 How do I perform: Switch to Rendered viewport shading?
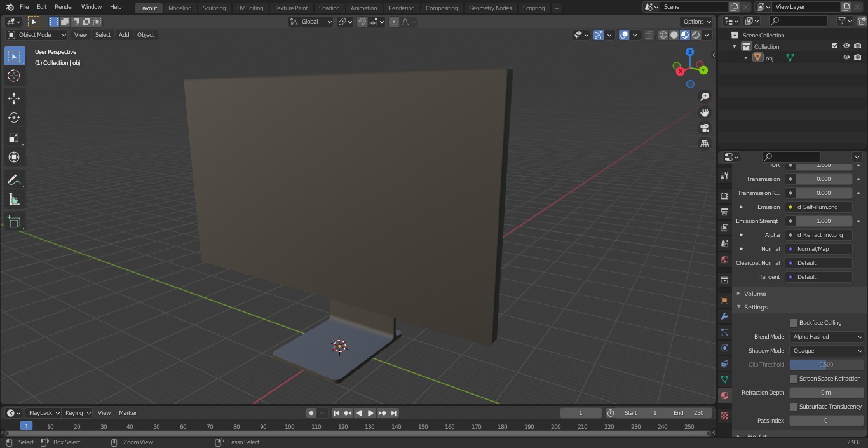click(696, 35)
